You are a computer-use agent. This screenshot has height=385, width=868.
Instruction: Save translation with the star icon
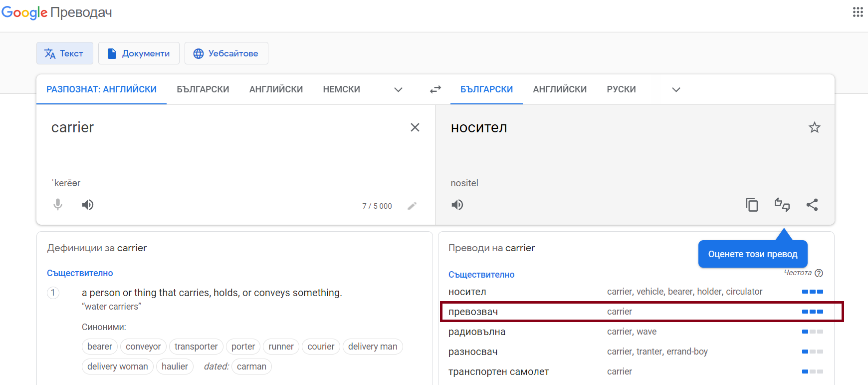[815, 127]
